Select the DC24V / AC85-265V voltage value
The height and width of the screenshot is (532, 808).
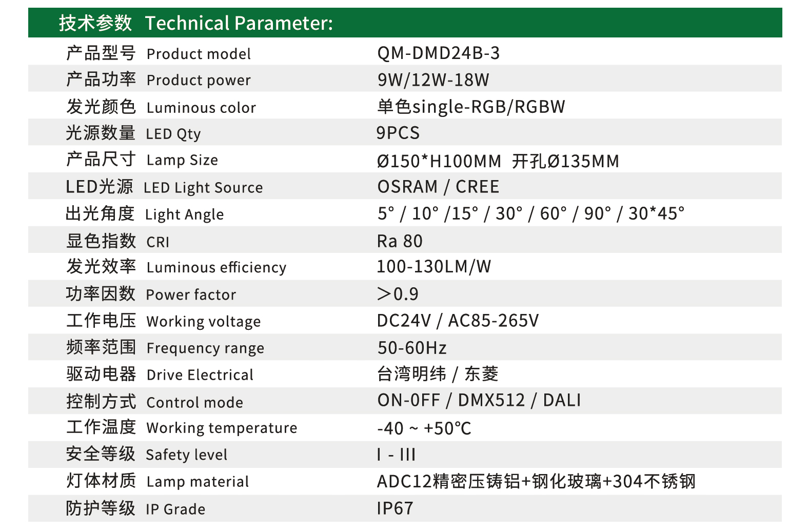[x=458, y=321]
